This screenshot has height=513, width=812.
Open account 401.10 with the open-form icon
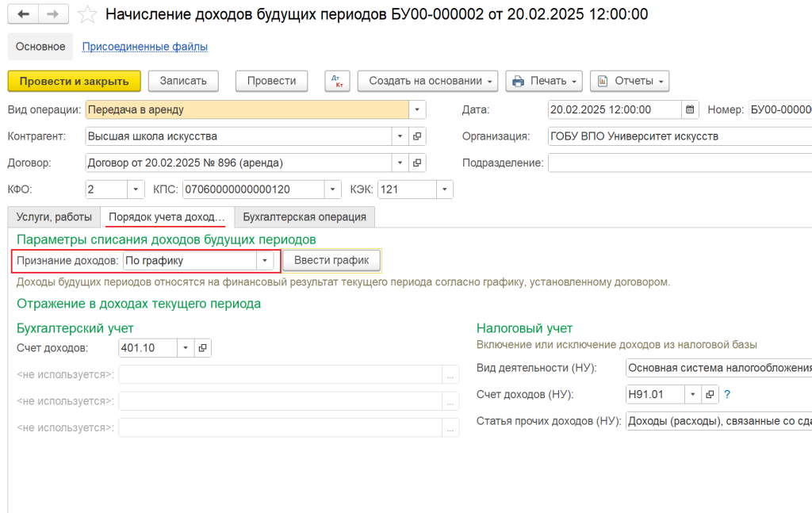pos(202,348)
